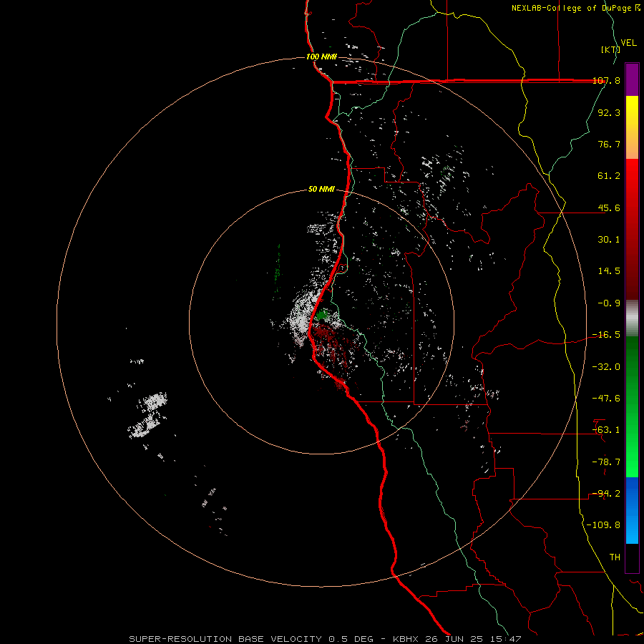Click the 76.7 velocity scale value

(609, 144)
